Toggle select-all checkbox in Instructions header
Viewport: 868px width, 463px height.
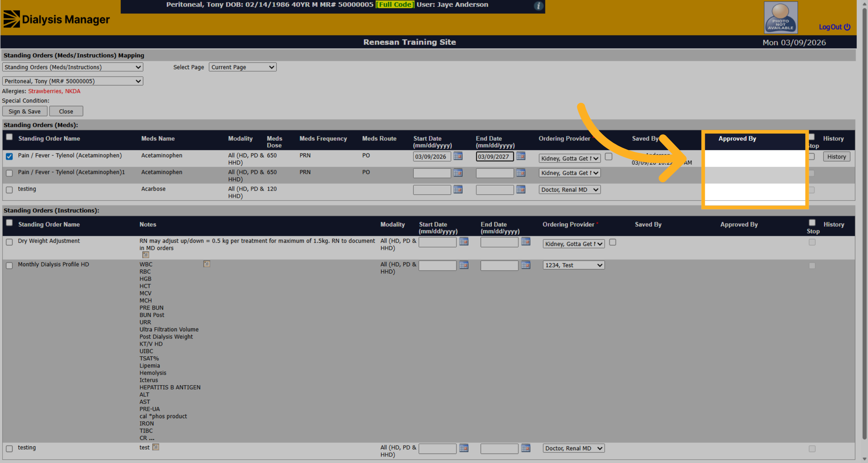pyautogui.click(x=9, y=222)
